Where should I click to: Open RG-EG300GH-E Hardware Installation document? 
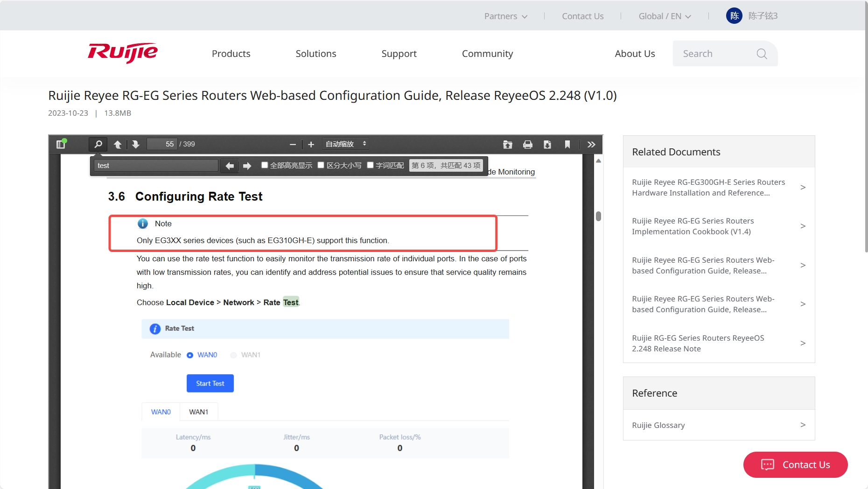719,188
